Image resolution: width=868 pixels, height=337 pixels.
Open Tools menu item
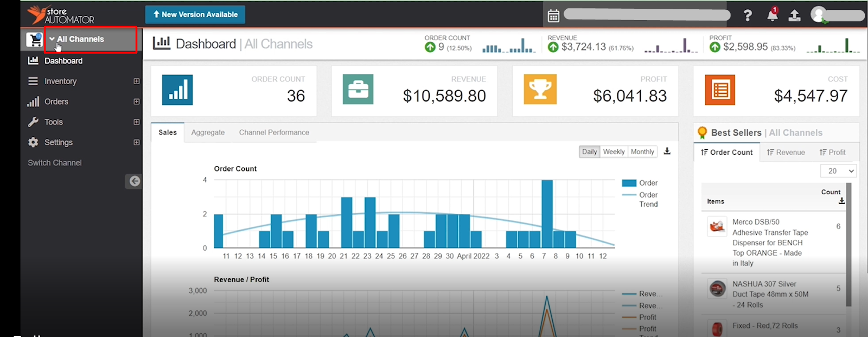54,122
